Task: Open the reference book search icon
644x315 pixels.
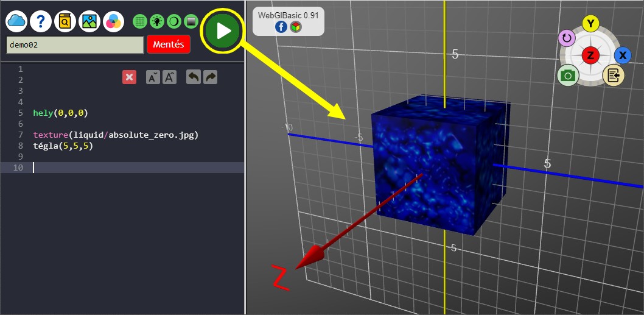Action: pyautogui.click(x=65, y=21)
